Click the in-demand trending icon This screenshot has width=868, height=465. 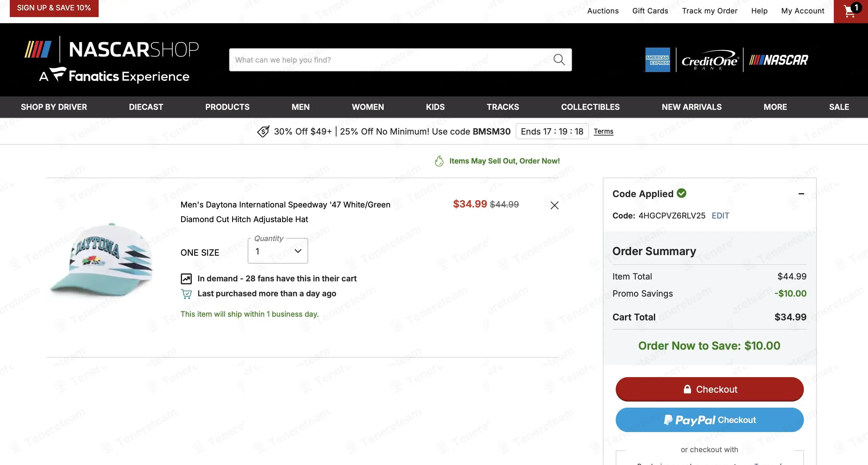pyautogui.click(x=186, y=279)
